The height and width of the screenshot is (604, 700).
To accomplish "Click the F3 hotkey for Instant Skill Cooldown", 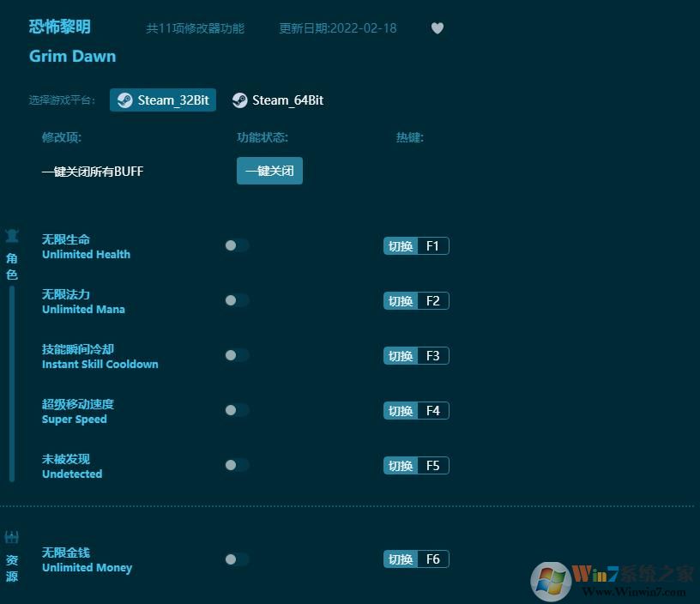I will pos(416,355).
